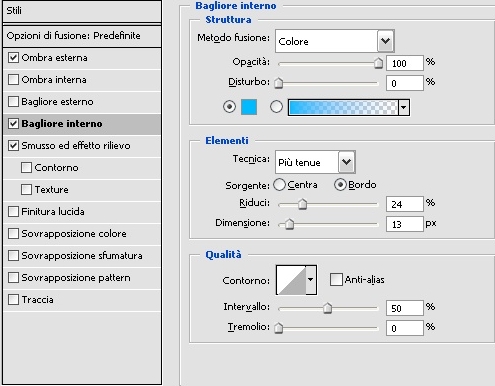The image size is (495, 386).
Task: Enable the Ombra interna checkbox
Action: click(x=13, y=80)
